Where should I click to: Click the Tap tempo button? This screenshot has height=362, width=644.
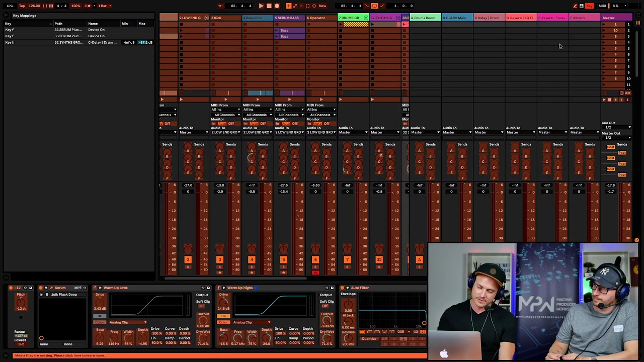[22, 6]
